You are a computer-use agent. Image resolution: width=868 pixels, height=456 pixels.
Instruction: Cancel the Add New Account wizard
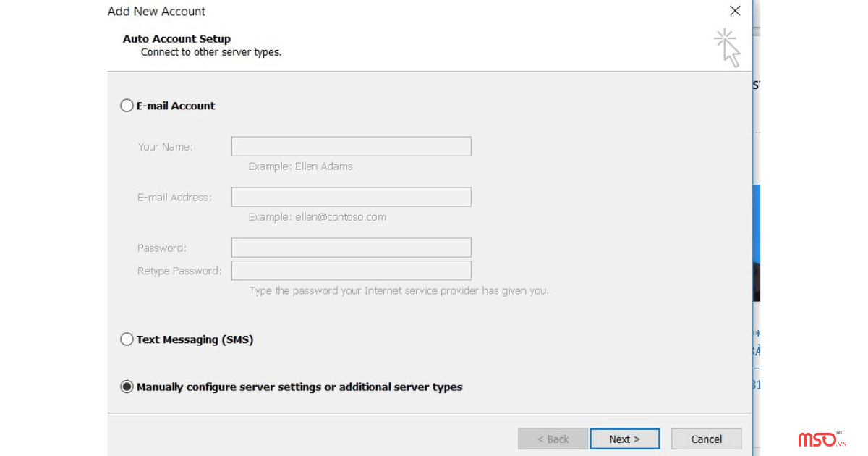(x=706, y=439)
